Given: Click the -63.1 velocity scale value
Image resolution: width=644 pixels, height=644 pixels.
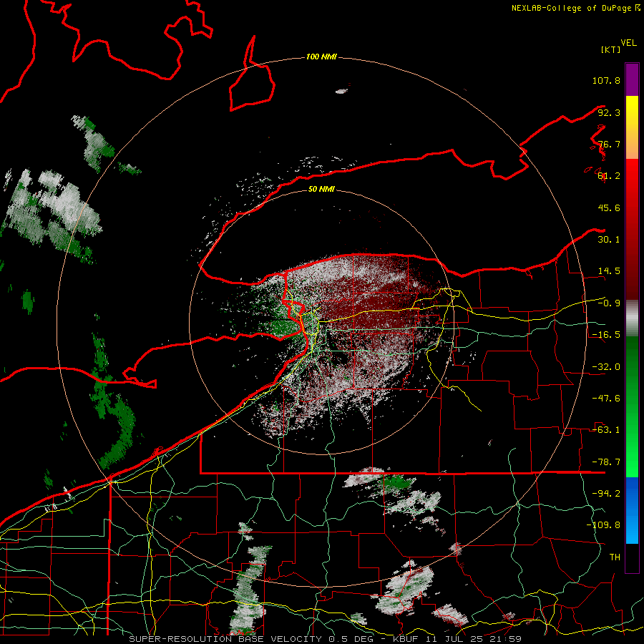Looking at the screenshot, I should point(606,430).
